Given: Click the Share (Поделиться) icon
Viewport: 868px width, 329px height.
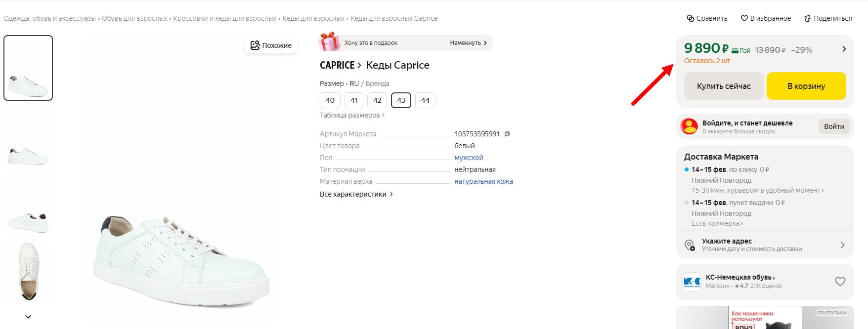Looking at the screenshot, I should coord(808,18).
